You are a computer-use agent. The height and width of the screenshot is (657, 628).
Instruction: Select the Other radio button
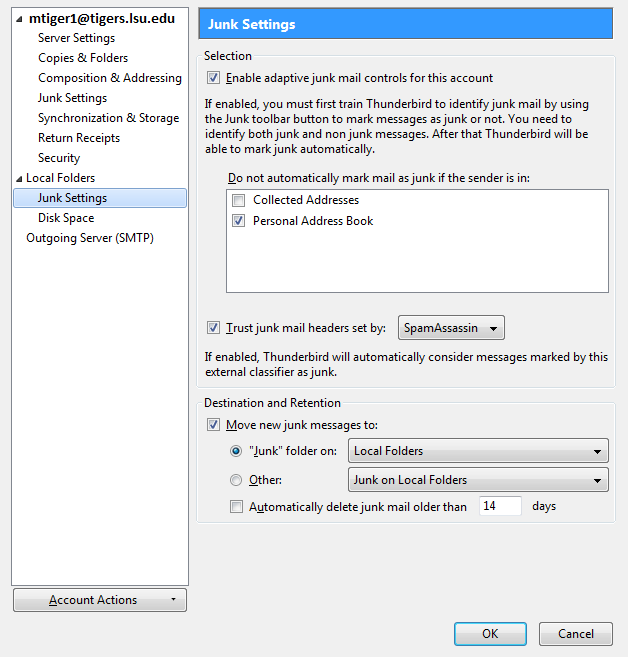pos(236,480)
